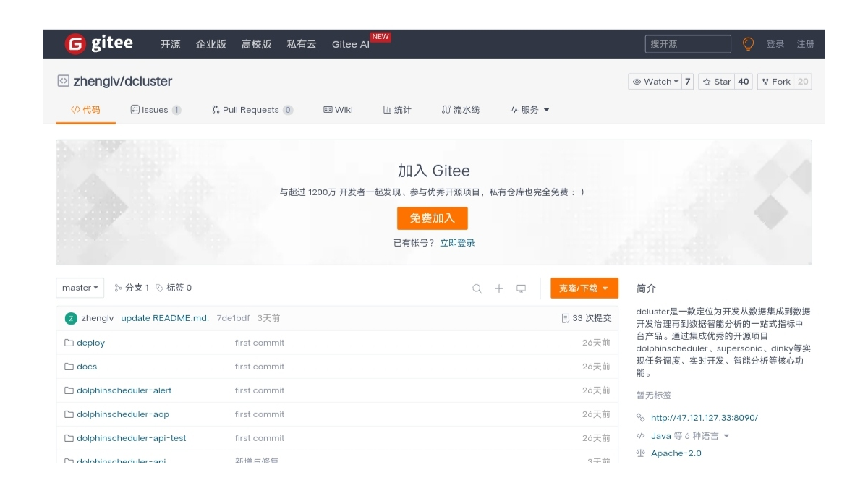Open the dolphinscheduler-alert folder
This screenshot has height=488, width=868.
point(124,390)
